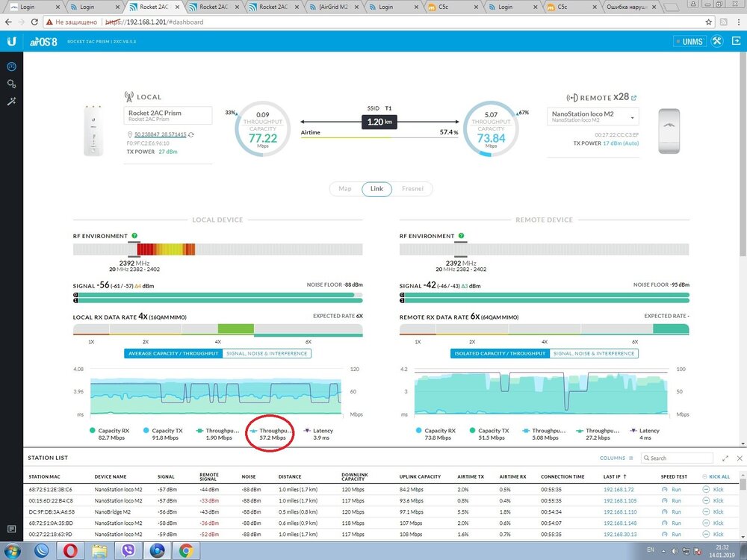Switch local chart to Signal, Noise & Interference
The image size is (747, 560).
(x=266, y=353)
